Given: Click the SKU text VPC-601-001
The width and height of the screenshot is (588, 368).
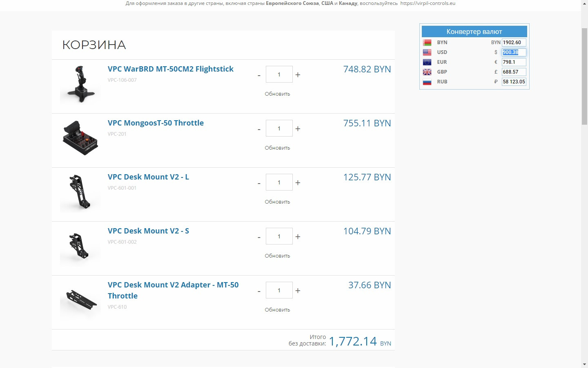Looking at the screenshot, I should point(122,188).
